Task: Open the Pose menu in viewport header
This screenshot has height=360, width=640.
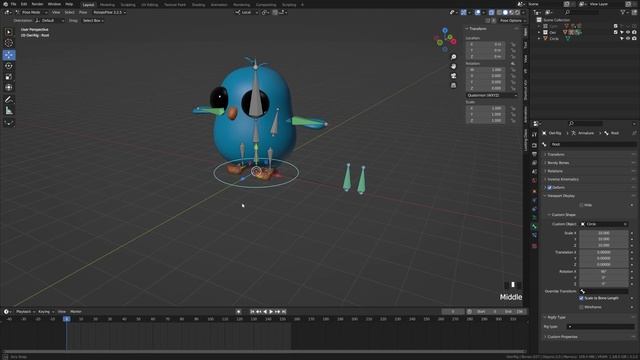Action: pos(83,12)
